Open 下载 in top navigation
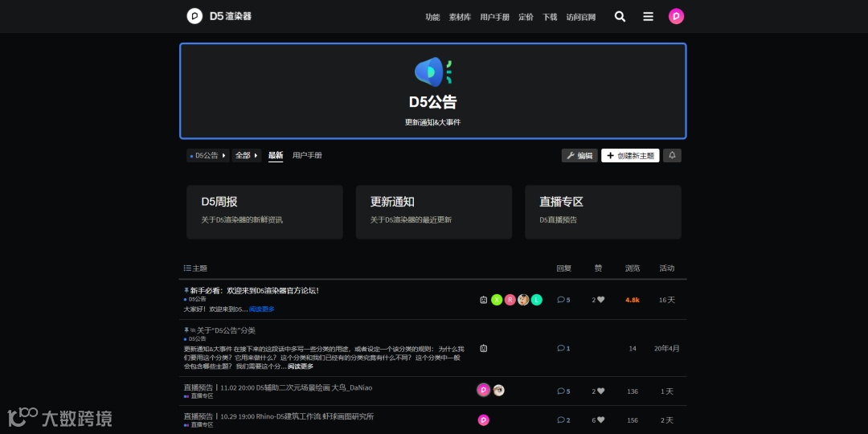The height and width of the screenshot is (434, 868). (550, 17)
